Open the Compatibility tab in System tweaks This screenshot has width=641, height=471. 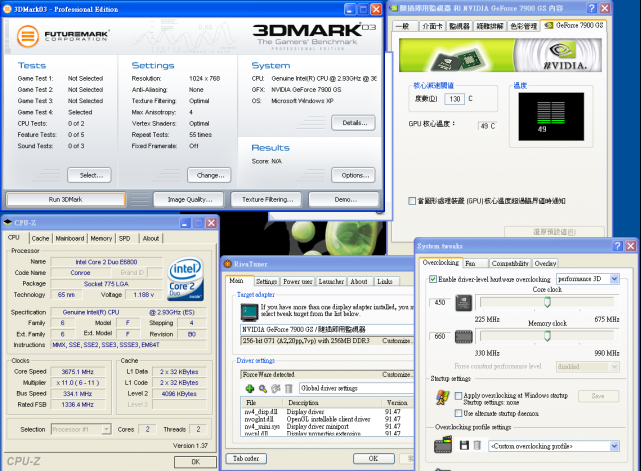tap(510, 263)
